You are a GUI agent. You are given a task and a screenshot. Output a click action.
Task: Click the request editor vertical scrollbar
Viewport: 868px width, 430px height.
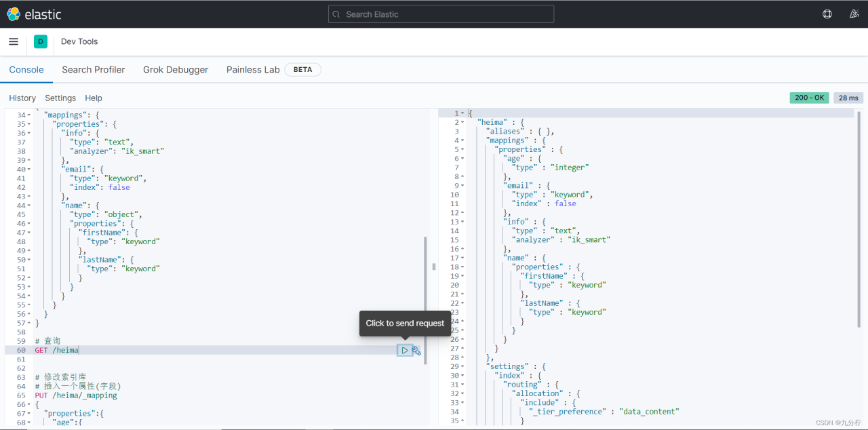(x=426, y=300)
